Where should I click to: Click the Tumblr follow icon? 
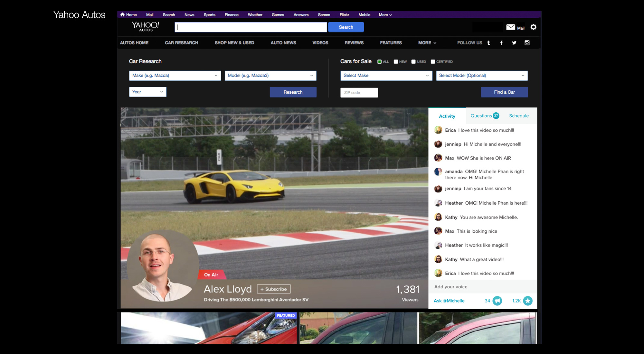[x=488, y=43]
